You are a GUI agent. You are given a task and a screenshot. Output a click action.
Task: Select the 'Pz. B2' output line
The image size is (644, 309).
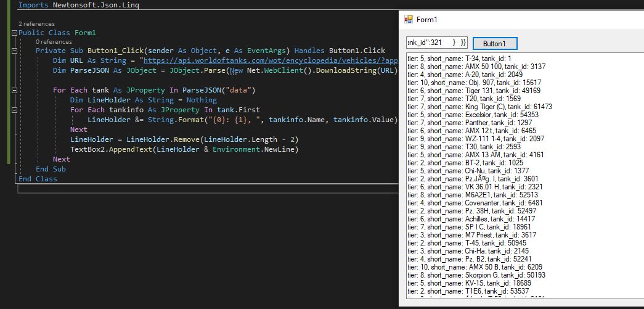point(470,259)
